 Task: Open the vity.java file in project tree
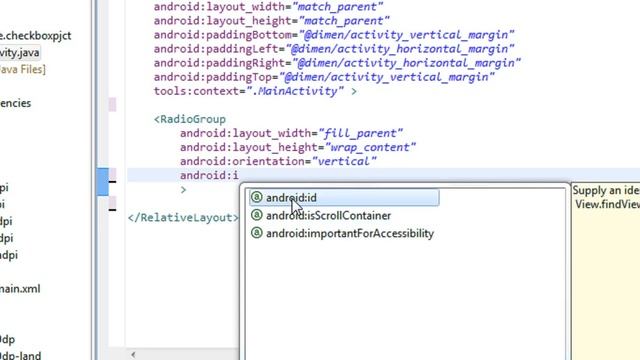pyautogui.click(x=20, y=53)
